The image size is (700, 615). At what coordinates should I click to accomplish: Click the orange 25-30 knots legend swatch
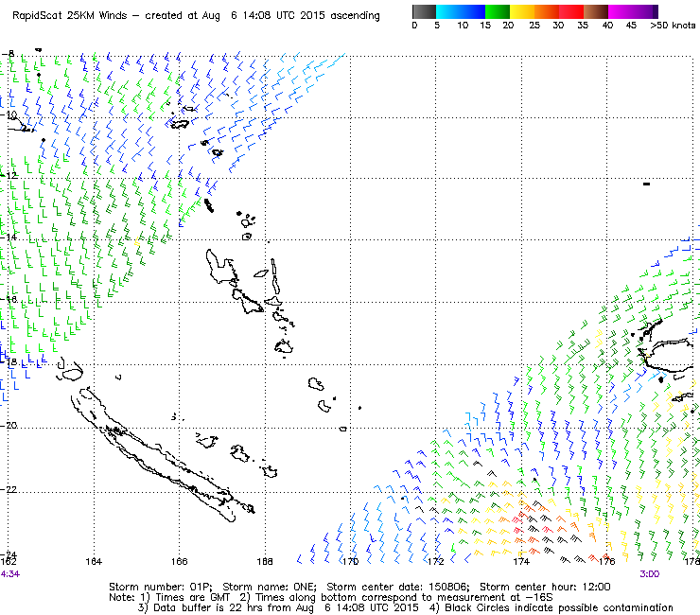coord(547,11)
